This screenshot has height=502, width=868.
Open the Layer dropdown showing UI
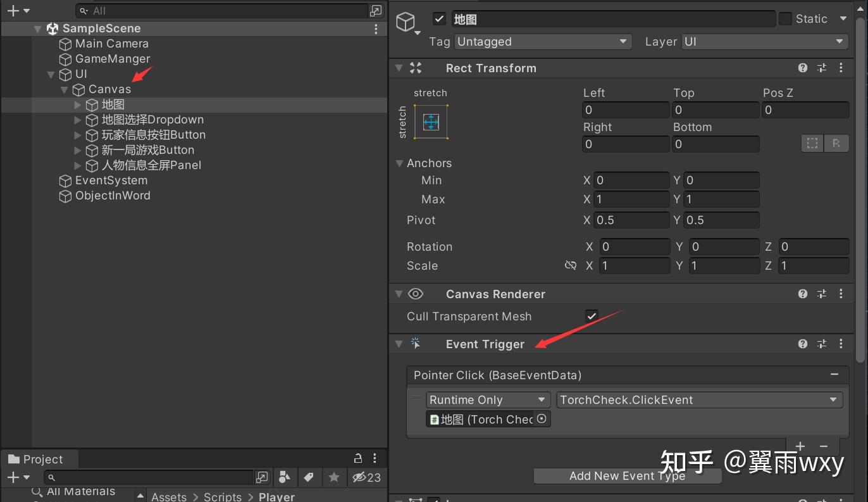pos(764,42)
